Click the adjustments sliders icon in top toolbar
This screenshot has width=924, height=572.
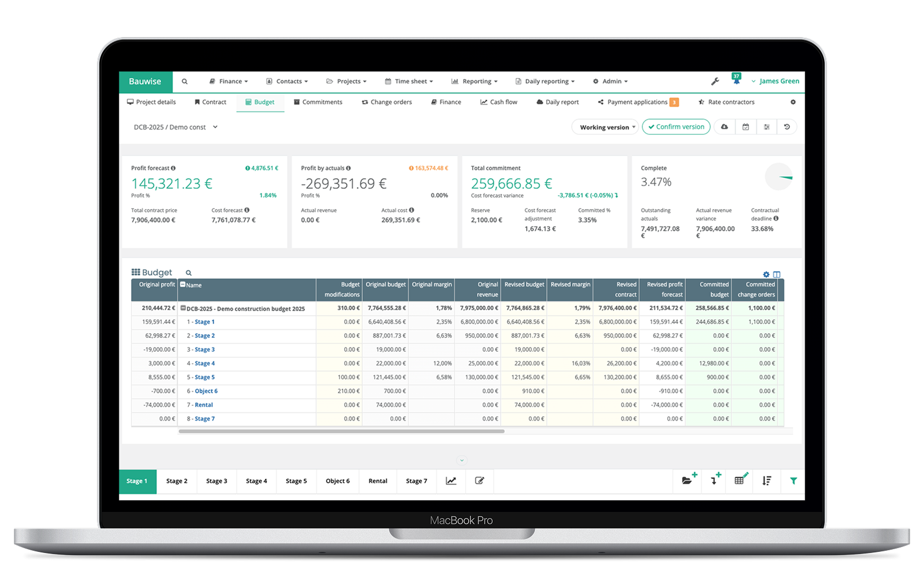pos(767,127)
